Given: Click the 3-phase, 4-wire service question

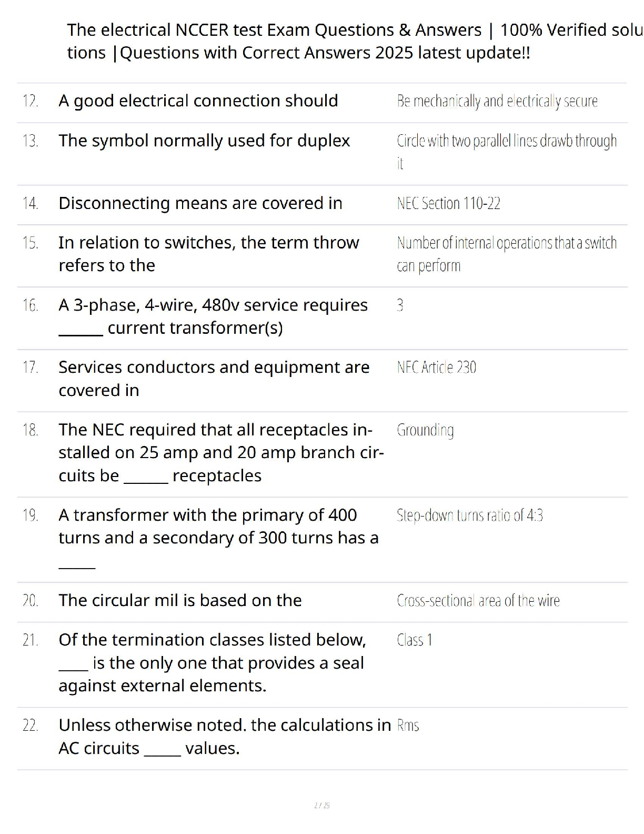Looking at the screenshot, I should click(213, 316).
